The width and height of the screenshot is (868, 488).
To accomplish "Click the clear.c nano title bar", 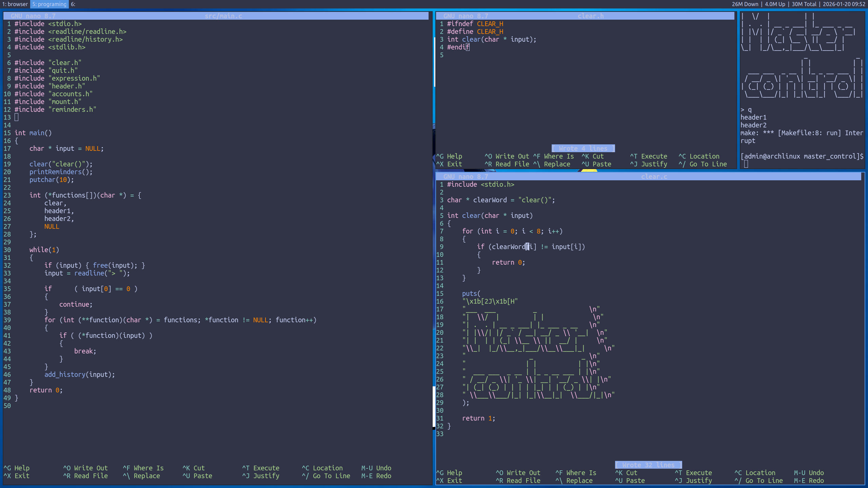I will coord(654,177).
